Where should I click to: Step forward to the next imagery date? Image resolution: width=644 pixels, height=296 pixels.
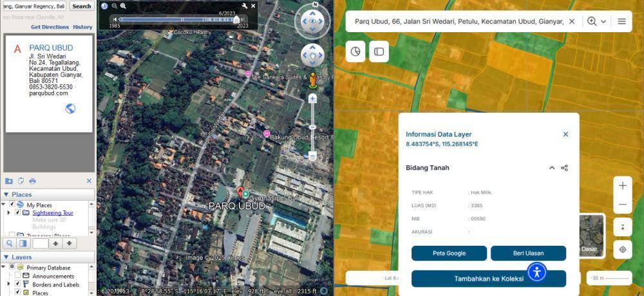point(243,19)
